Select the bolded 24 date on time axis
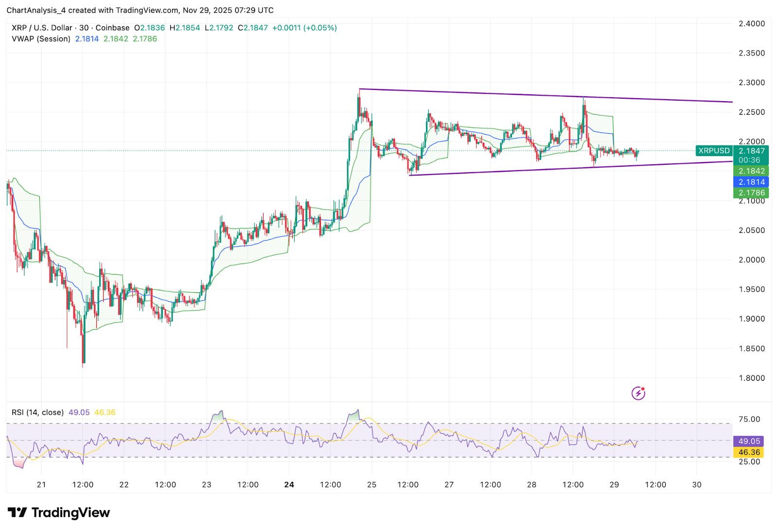 (289, 484)
